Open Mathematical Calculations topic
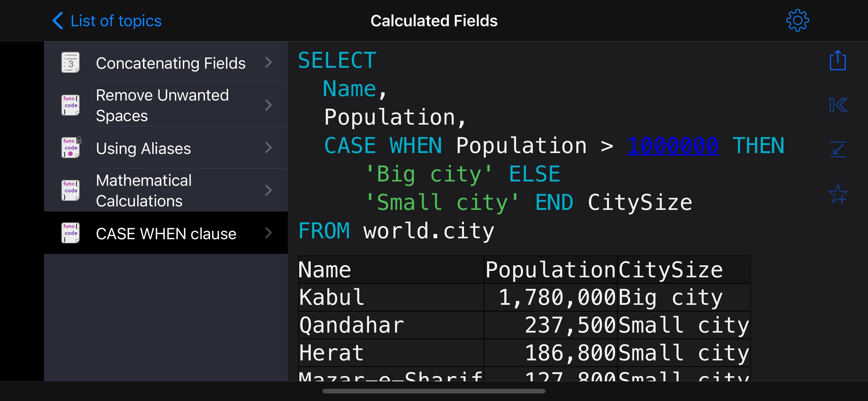The height and width of the screenshot is (401, 868). point(143,190)
